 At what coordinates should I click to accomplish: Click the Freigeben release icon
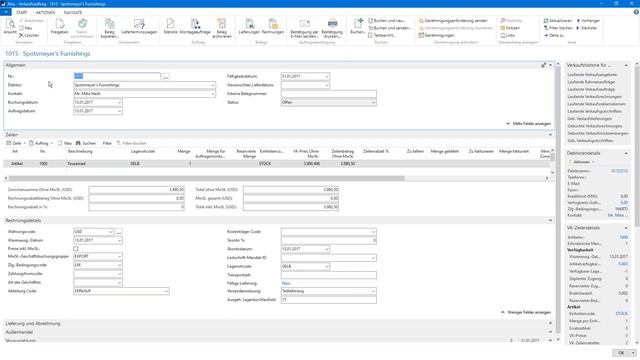60,27
